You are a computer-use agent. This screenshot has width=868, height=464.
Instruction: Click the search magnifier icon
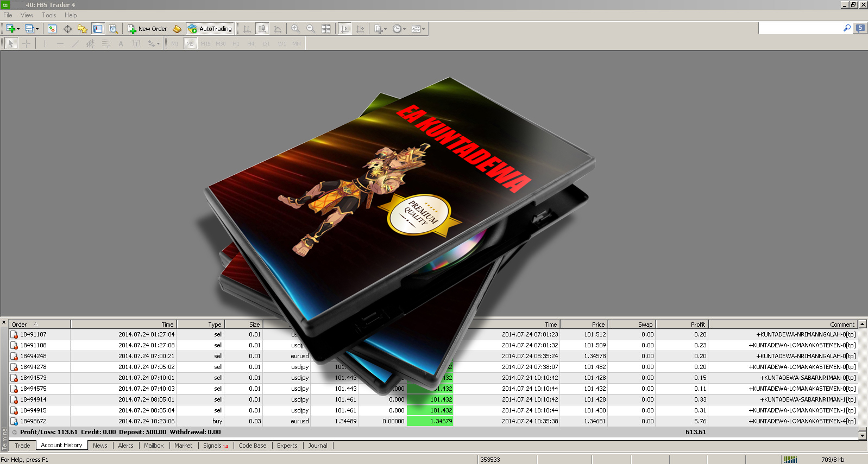tap(847, 28)
